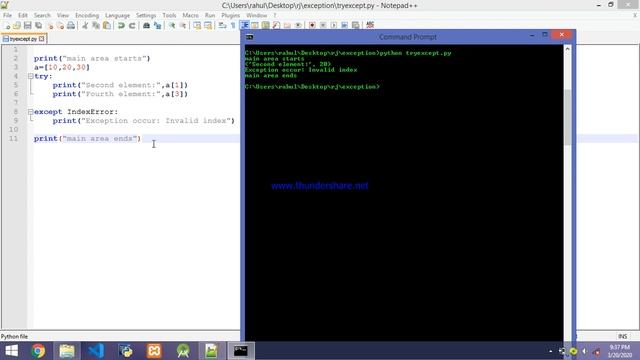Open File Explorer from the taskbar
This screenshot has height=360, width=640.
click(x=67, y=351)
